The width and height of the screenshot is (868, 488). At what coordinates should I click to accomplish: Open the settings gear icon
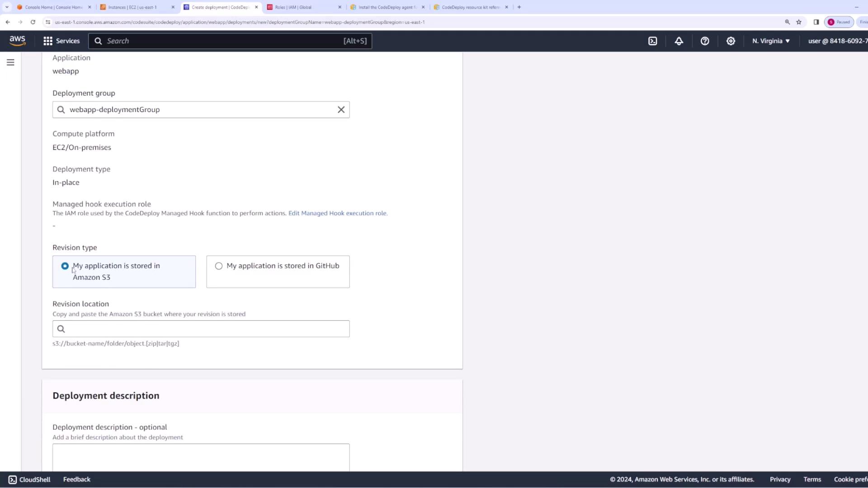click(731, 41)
